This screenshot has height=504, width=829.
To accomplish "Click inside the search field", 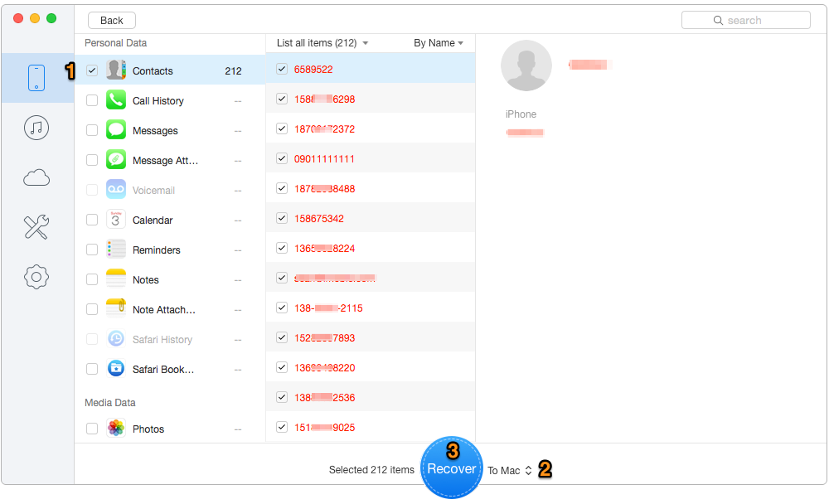I will pyautogui.click(x=746, y=20).
